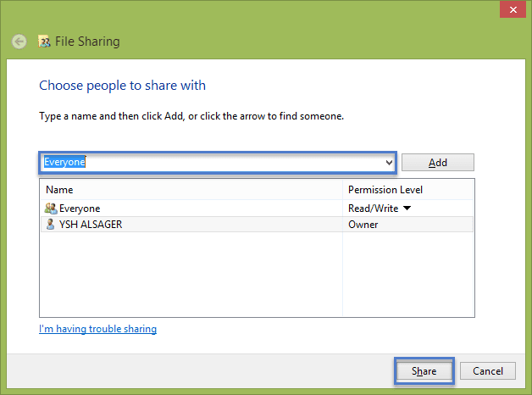
Task: Click the Add button
Action: [438, 163]
